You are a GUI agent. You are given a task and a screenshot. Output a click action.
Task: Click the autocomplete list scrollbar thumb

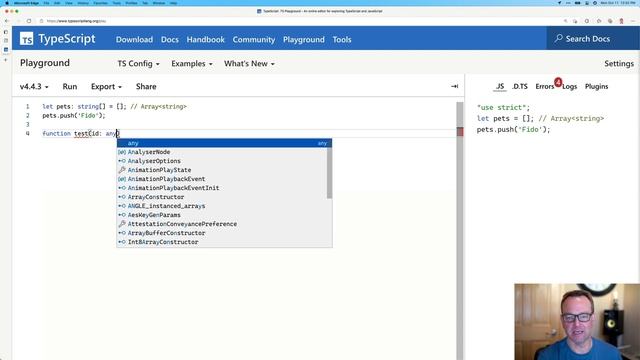pyautogui.click(x=329, y=173)
